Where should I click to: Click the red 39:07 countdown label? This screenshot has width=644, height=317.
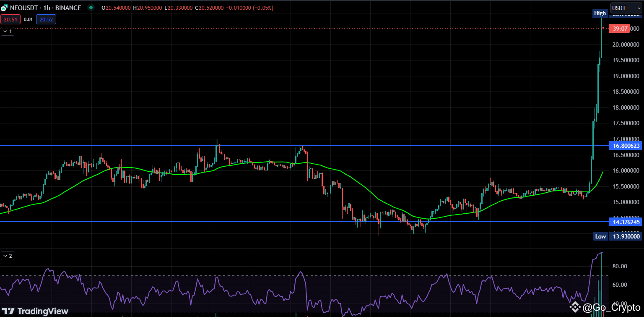pos(620,29)
